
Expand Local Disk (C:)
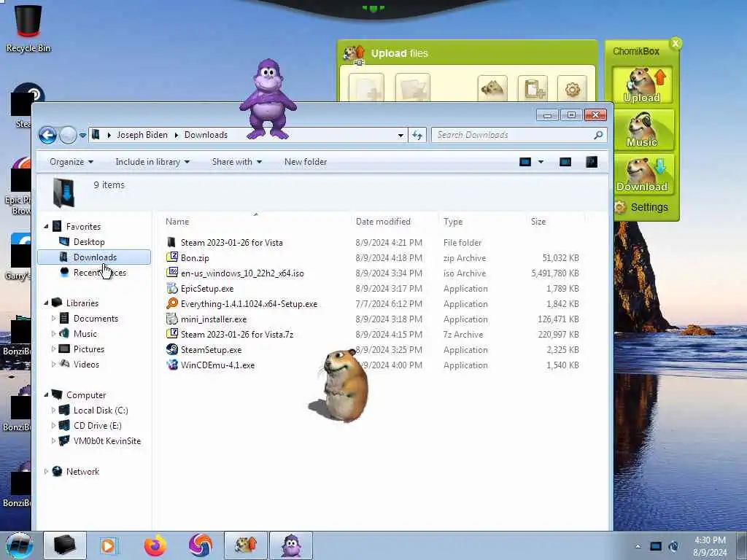(53, 411)
